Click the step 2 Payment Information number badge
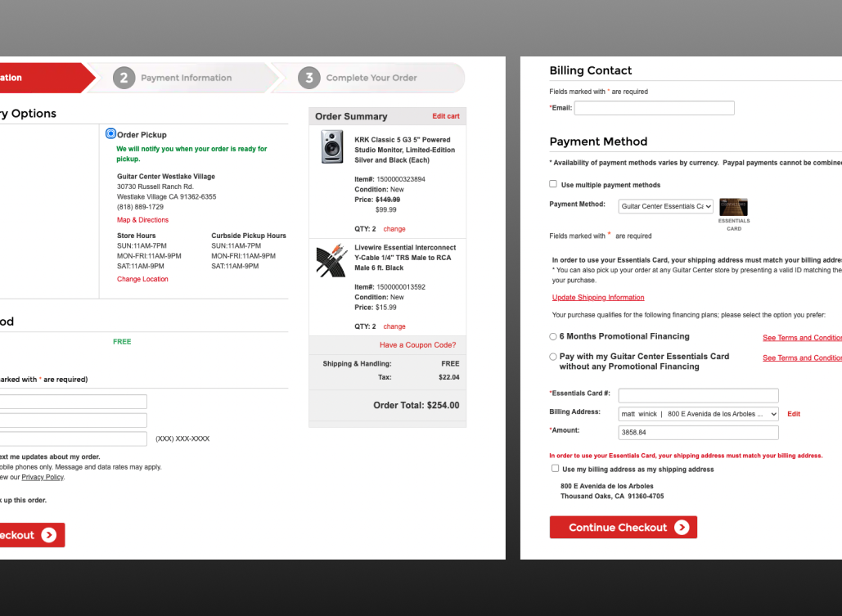The width and height of the screenshot is (842, 616). click(124, 78)
